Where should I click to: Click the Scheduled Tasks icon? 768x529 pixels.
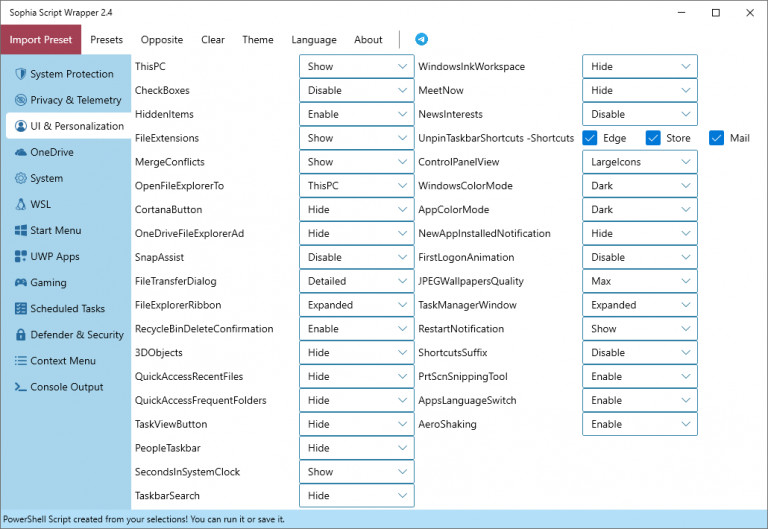(21, 309)
